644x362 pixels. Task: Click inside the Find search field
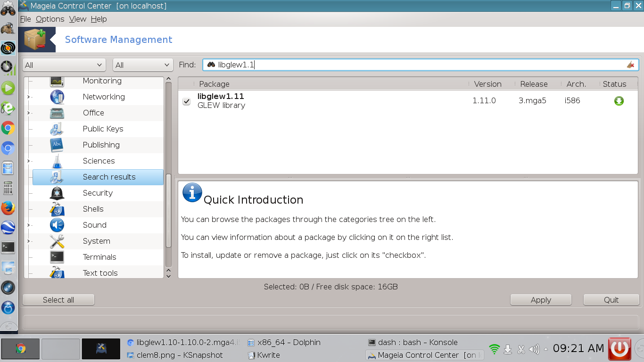[421, 65]
